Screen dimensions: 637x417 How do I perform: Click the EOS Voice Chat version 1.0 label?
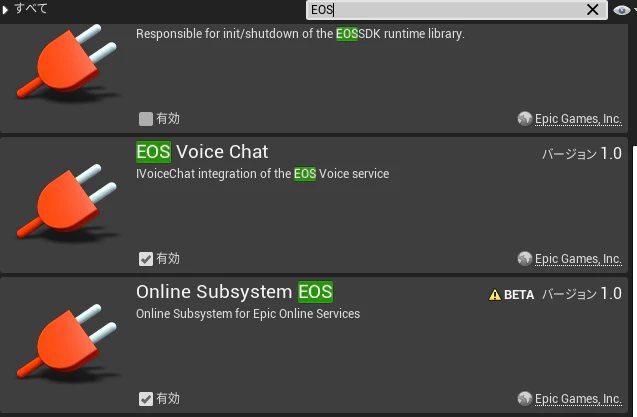tap(582, 154)
